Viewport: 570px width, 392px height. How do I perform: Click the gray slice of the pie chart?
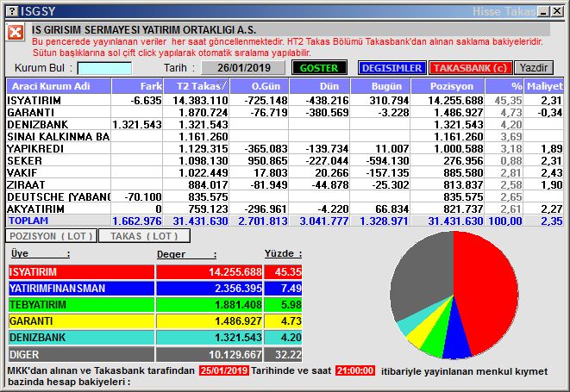[422, 276]
